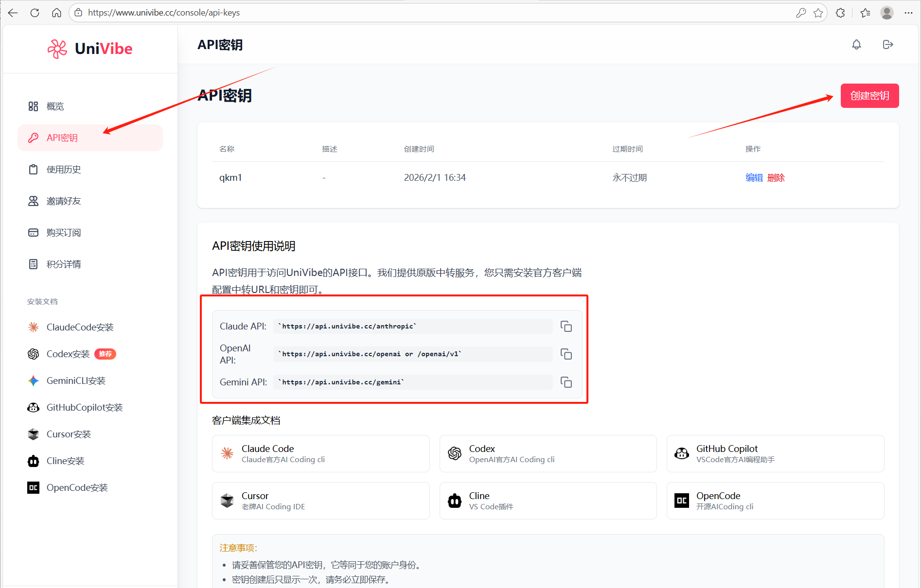Open the GitHub Copilot card title
Screen dimensions: 921x588
727,449
